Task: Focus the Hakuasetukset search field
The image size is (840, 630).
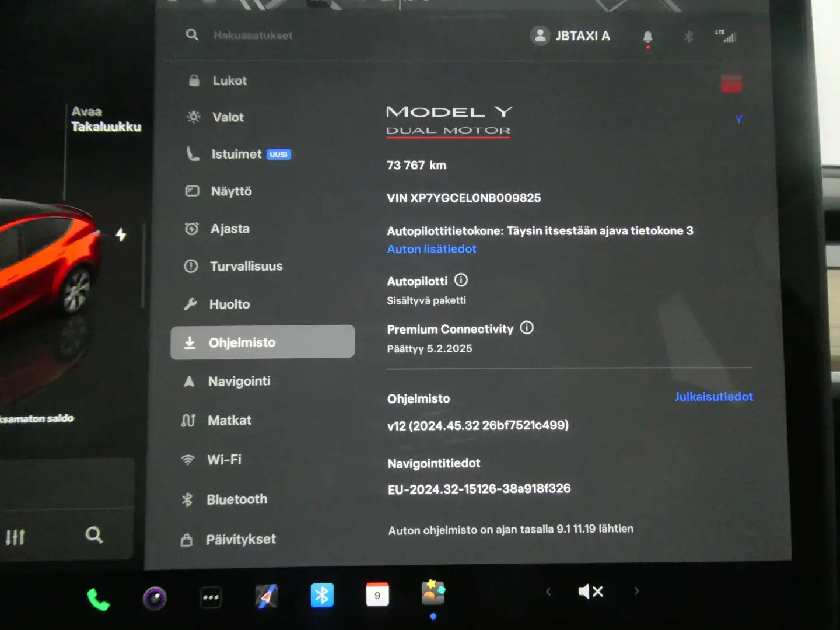Action: pos(253,36)
